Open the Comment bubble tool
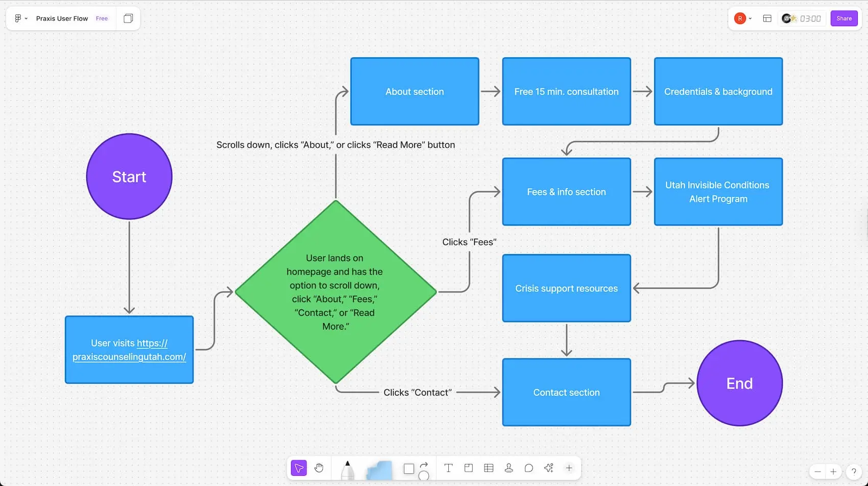868x486 pixels. click(529, 468)
